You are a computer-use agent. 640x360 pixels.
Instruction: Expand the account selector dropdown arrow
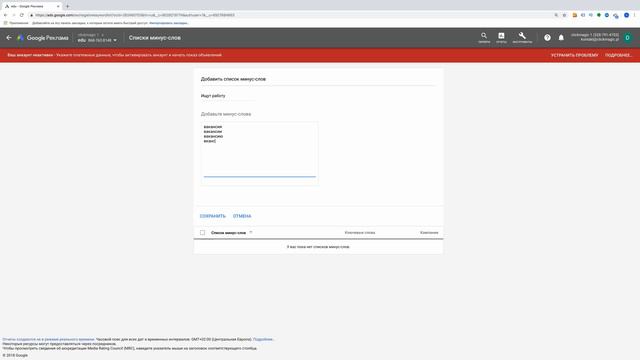point(115,40)
